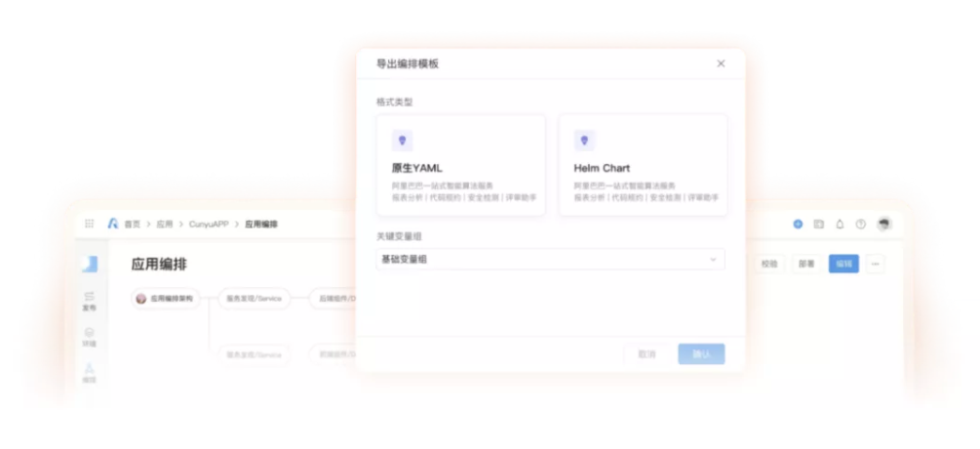
Task: Open 发布 in the left sidebar
Action: click(x=90, y=301)
